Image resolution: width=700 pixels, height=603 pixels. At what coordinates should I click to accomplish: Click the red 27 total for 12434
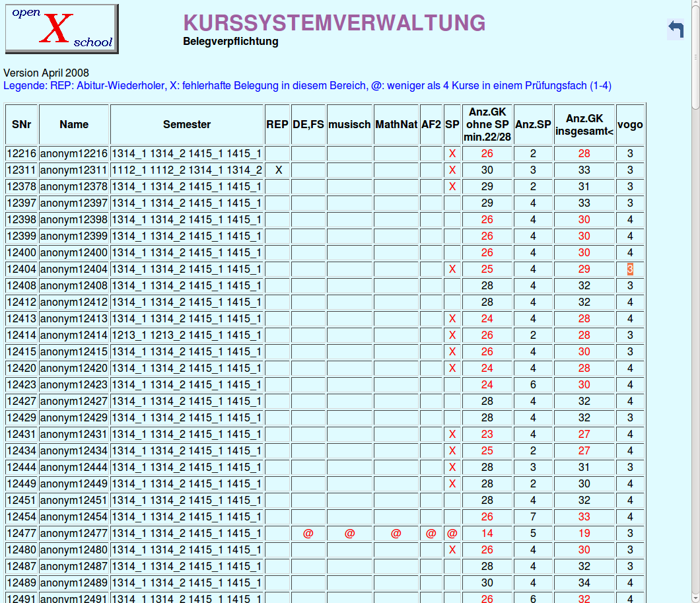(584, 451)
